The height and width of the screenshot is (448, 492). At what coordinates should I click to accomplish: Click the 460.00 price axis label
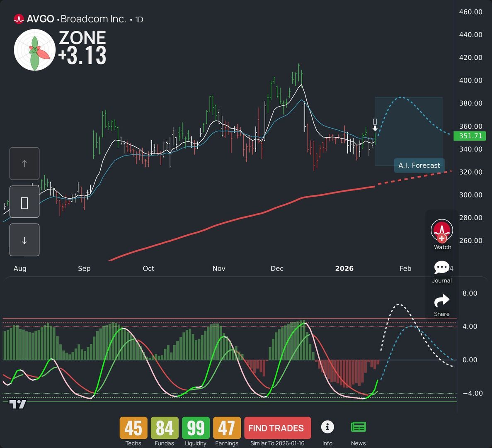coord(471,12)
